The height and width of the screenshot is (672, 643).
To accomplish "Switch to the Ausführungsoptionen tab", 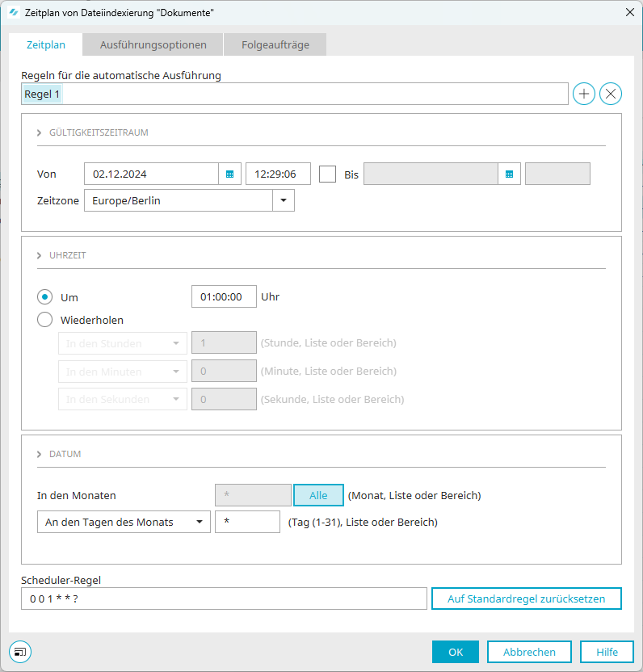I will coord(153,45).
